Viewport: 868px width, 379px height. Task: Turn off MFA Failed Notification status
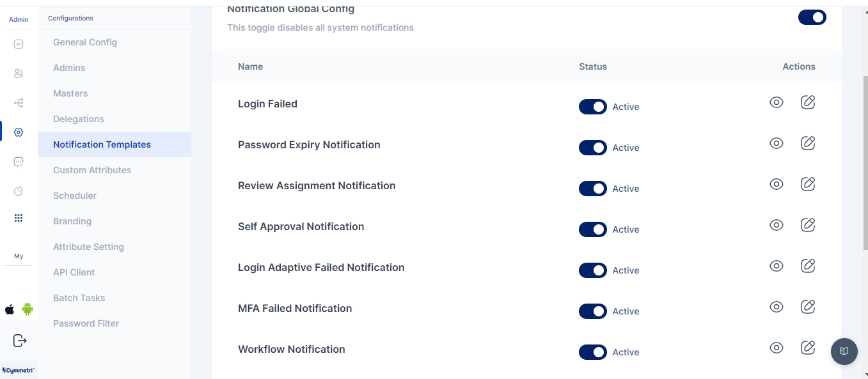592,311
